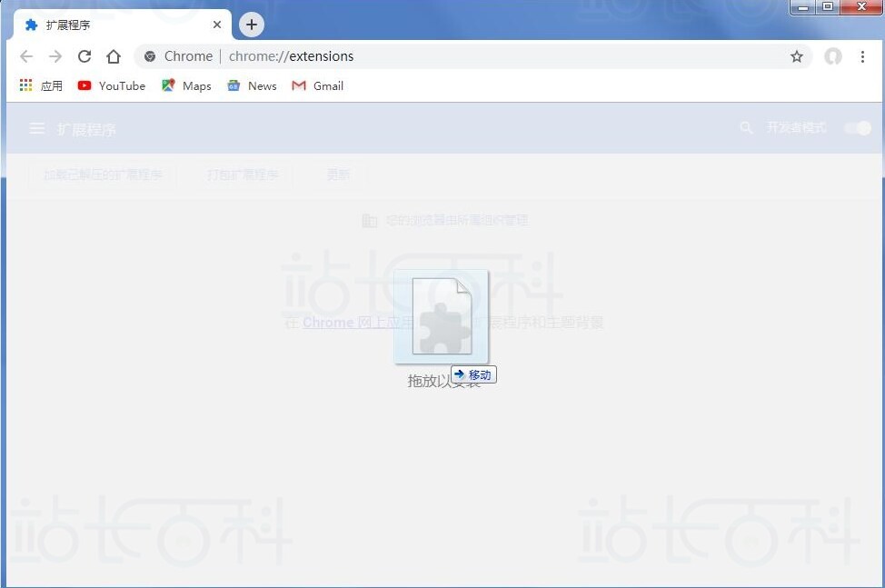Viewport: 885px width, 588px height.
Task: Click the address bar showing chrome://extensions
Action: tap(473, 56)
